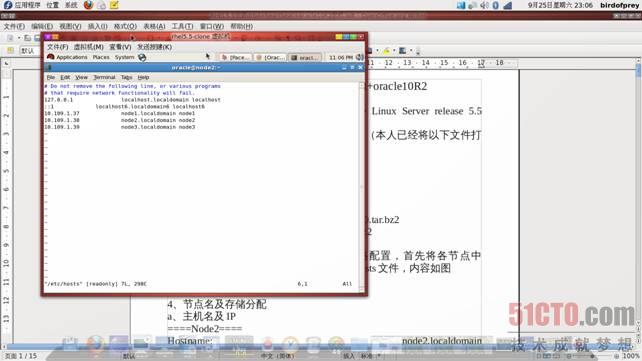Open the writer 格式(O) menu
642x361 pixels.
[125, 26]
